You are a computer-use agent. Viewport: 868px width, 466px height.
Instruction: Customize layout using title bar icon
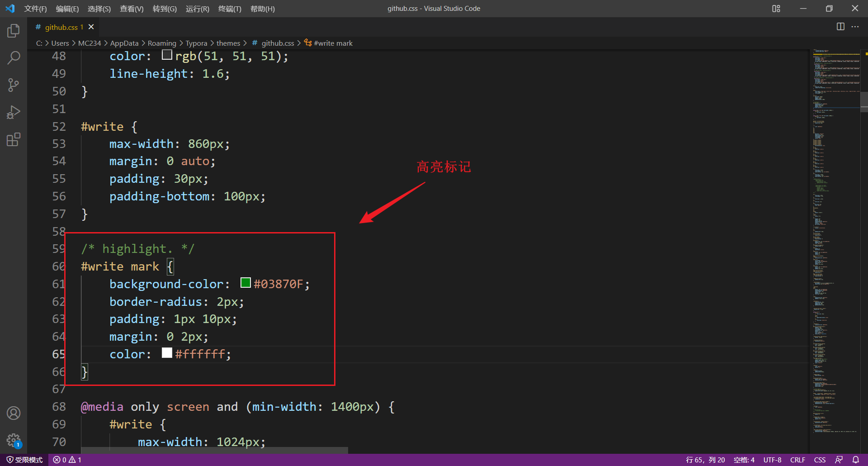click(776, 9)
